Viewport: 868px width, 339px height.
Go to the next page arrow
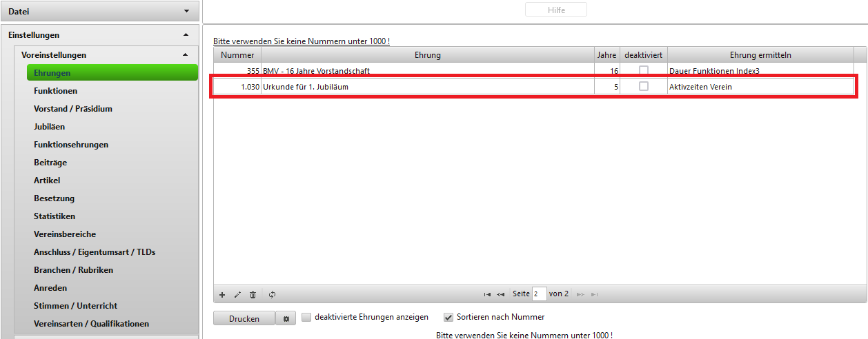click(581, 294)
